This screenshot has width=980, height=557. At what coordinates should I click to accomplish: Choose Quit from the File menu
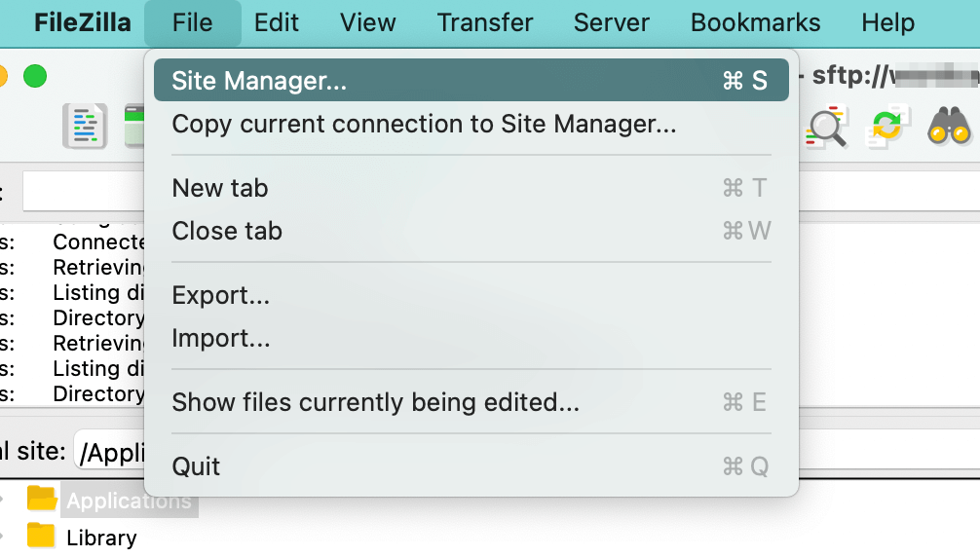pos(197,466)
